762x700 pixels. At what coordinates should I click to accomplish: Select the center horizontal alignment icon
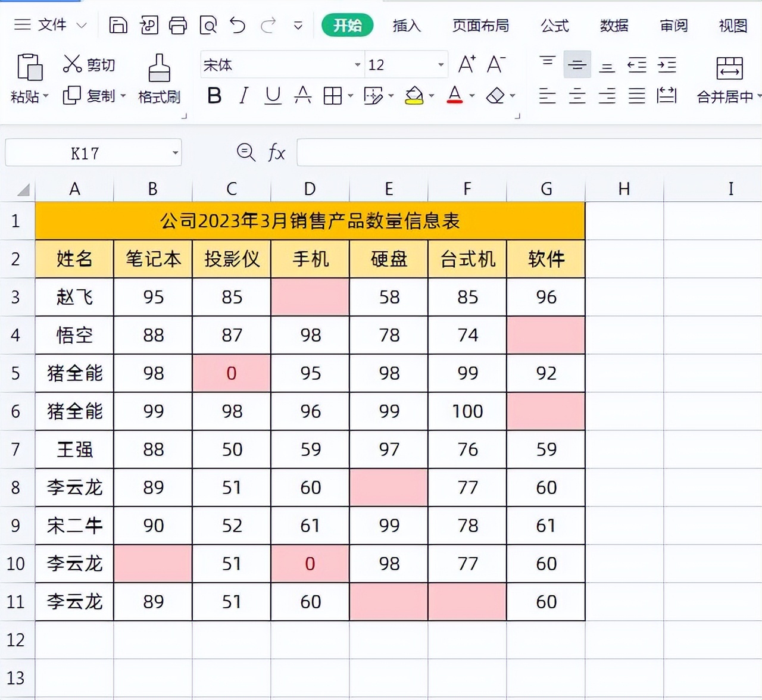click(x=576, y=95)
